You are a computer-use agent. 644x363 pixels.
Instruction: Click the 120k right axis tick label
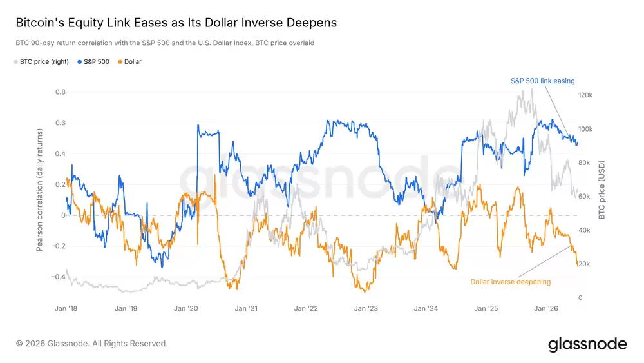[585, 95]
